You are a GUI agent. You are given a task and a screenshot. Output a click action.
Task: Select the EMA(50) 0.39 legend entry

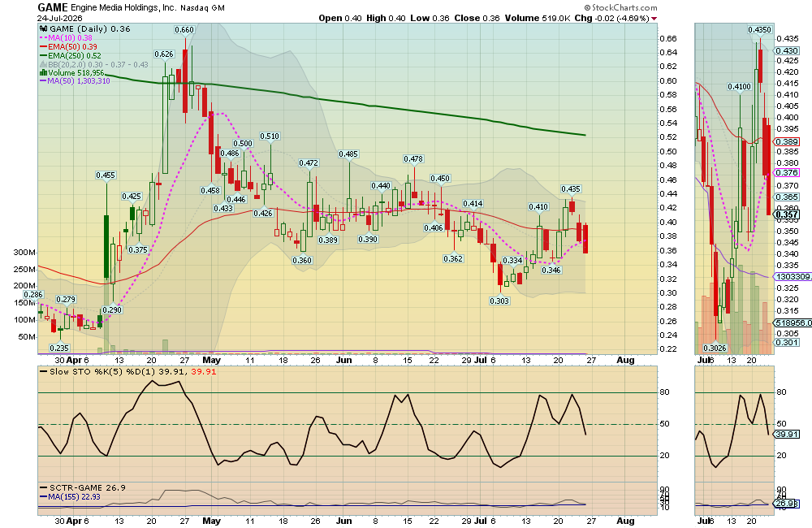[x=69, y=46]
